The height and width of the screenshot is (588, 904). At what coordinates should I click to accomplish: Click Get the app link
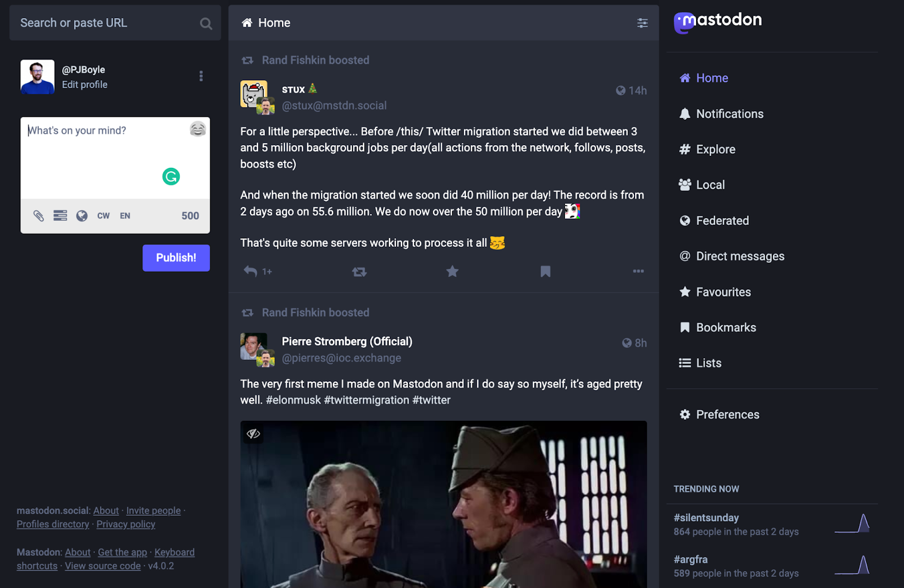click(123, 552)
